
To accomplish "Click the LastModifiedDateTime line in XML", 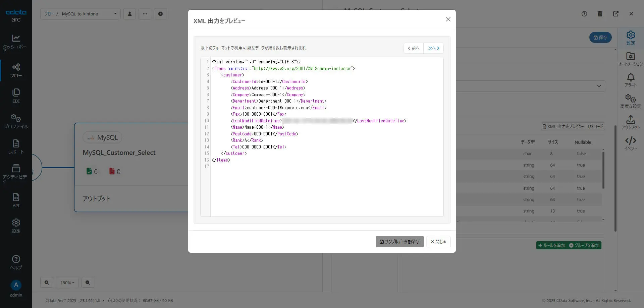I will tap(318, 121).
